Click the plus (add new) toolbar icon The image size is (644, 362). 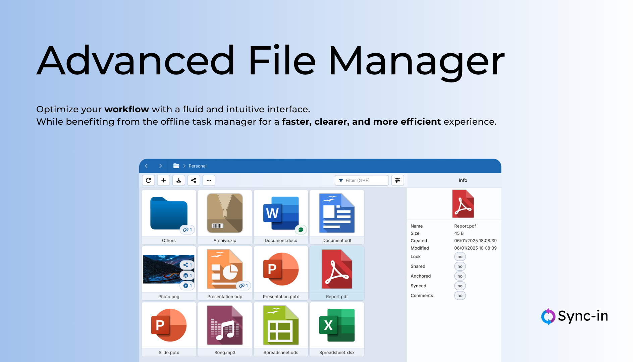(163, 180)
